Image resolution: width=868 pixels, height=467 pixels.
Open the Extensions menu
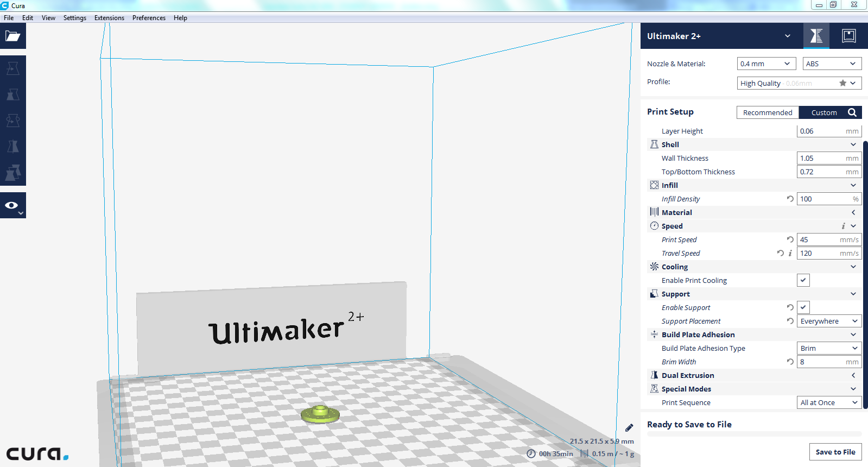(109, 18)
